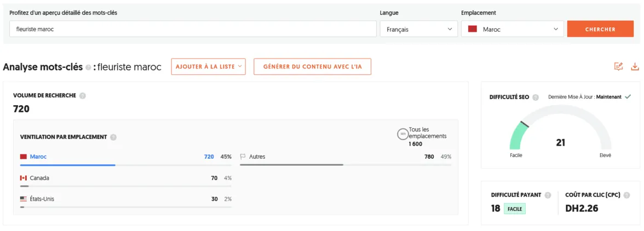This screenshot has height=231, width=644.
Task: Click help icon beside COÛT PAR CLIC (CPC)
Action: [626, 195]
